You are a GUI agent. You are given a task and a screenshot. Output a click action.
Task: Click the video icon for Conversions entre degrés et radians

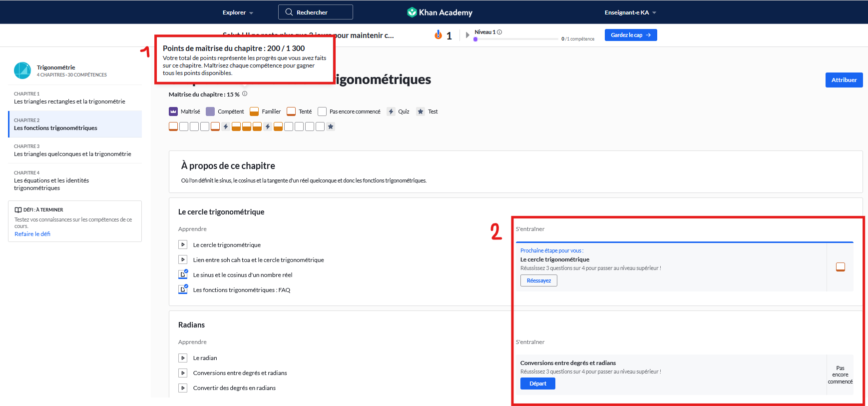183,372
